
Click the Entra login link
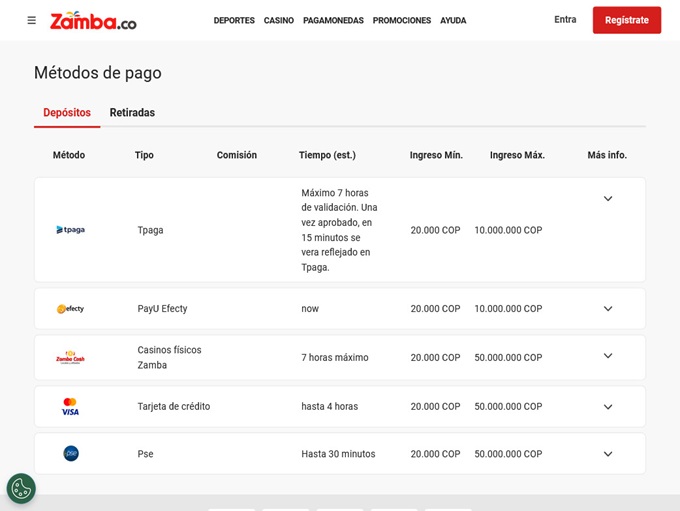[565, 20]
